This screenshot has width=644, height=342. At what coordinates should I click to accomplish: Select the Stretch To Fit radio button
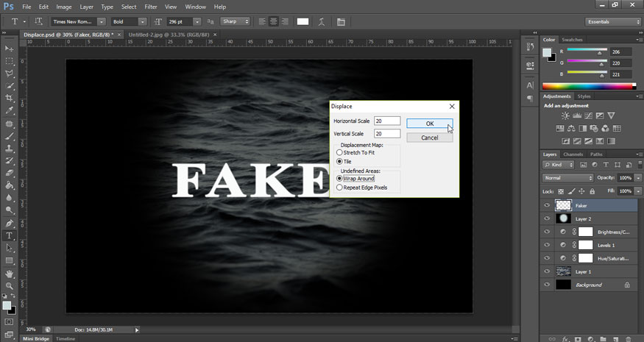(x=339, y=152)
